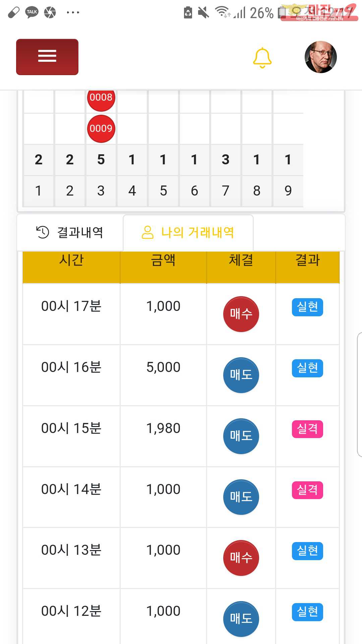Tap 실현 label in 00시 17분 row
Image resolution: width=362 pixels, height=644 pixels.
[x=307, y=307]
